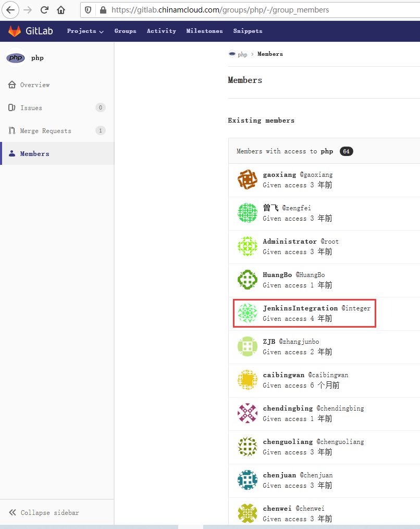Viewport: 420px width, 529px height.
Task: Select Merge Requests in the sidebar
Action: [x=57, y=130]
